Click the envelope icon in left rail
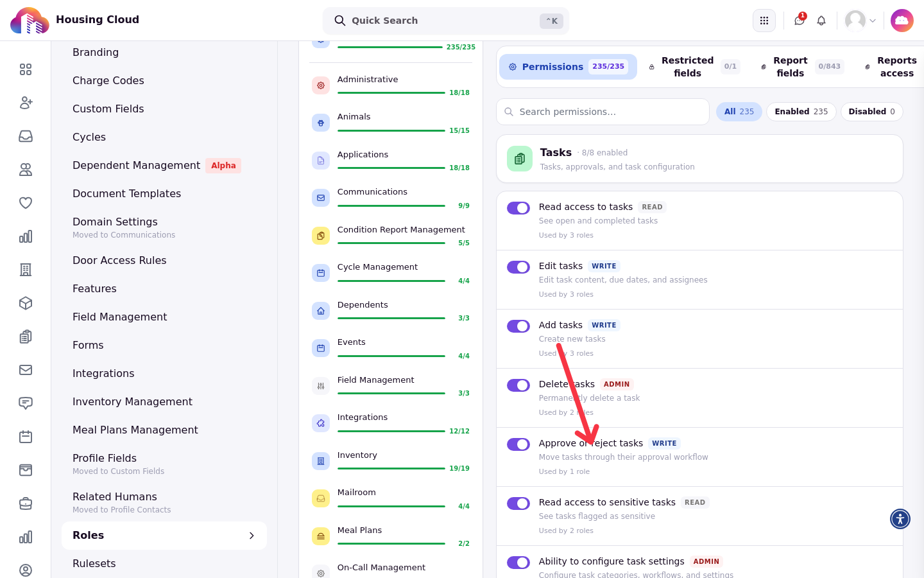Viewport: 924px width, 578px height. 26,370
